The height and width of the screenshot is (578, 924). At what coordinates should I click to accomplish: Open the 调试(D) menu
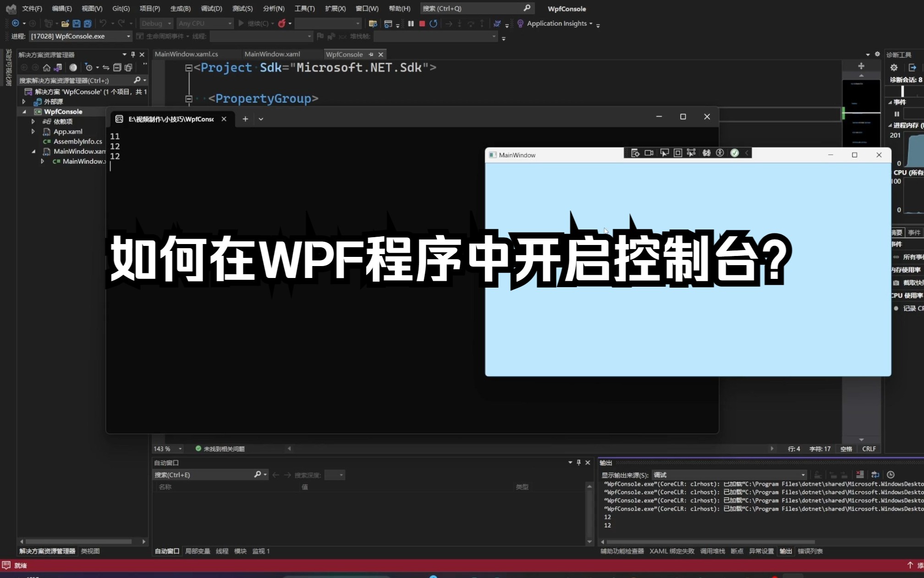pyautogui.click(x=211, y=8)
